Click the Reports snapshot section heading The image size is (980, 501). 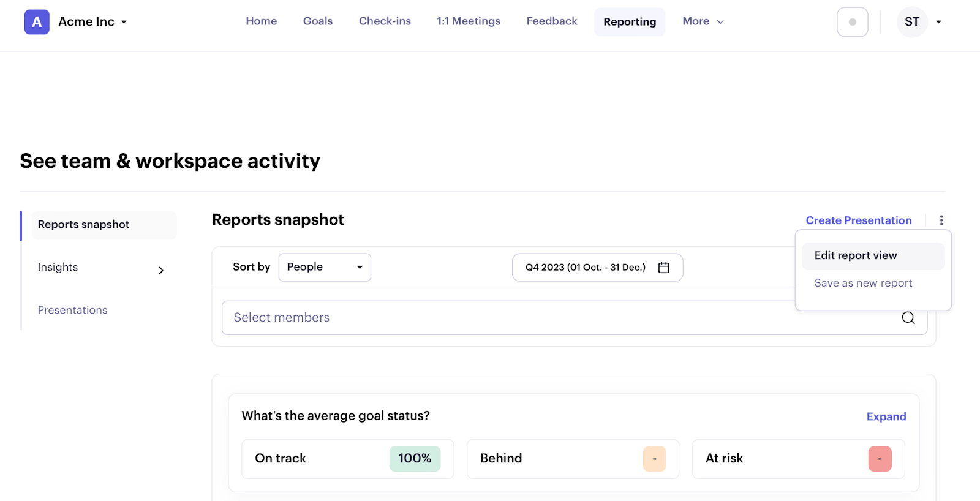tap(278, 220)
